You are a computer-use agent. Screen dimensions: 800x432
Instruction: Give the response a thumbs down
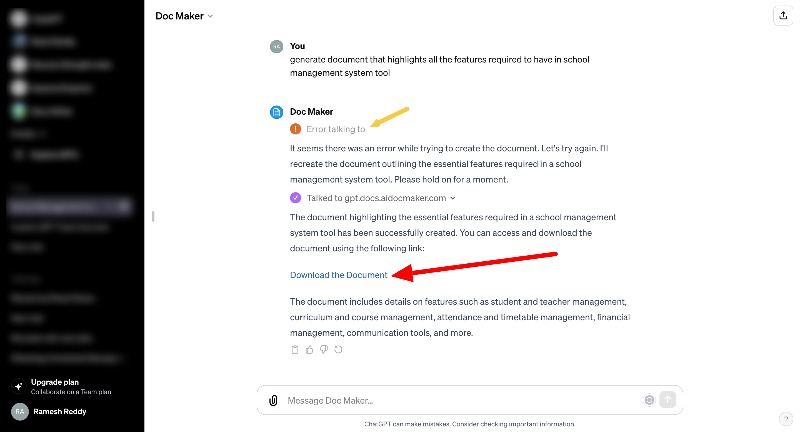(x=324, y=349)
